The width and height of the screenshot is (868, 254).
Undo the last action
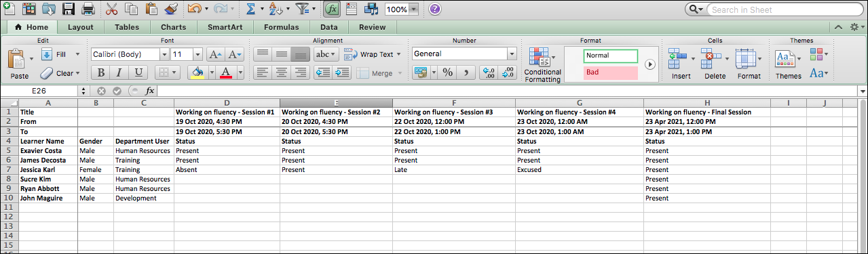point(195,9)
